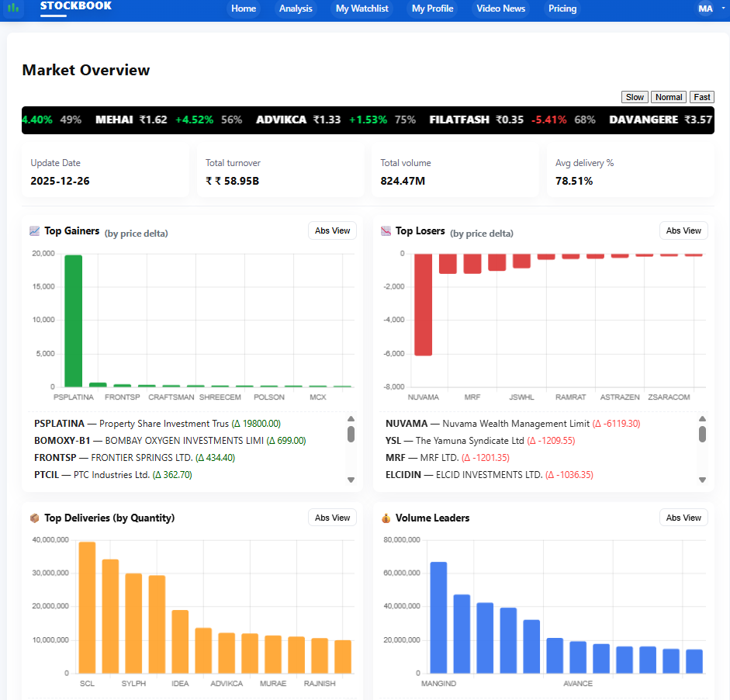Click the Total turnover value 58.95B

click(x=232, y=181)
